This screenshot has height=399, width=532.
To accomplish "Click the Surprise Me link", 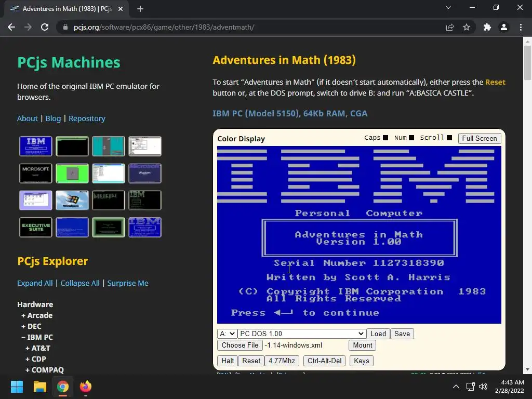I will pyautogui.click(x=128, y=283).
